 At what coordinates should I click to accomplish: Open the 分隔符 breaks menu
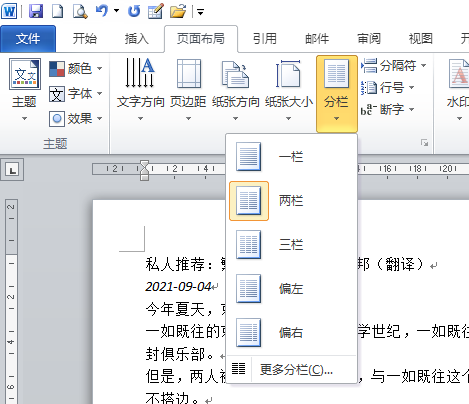click(x=393, y=65)
